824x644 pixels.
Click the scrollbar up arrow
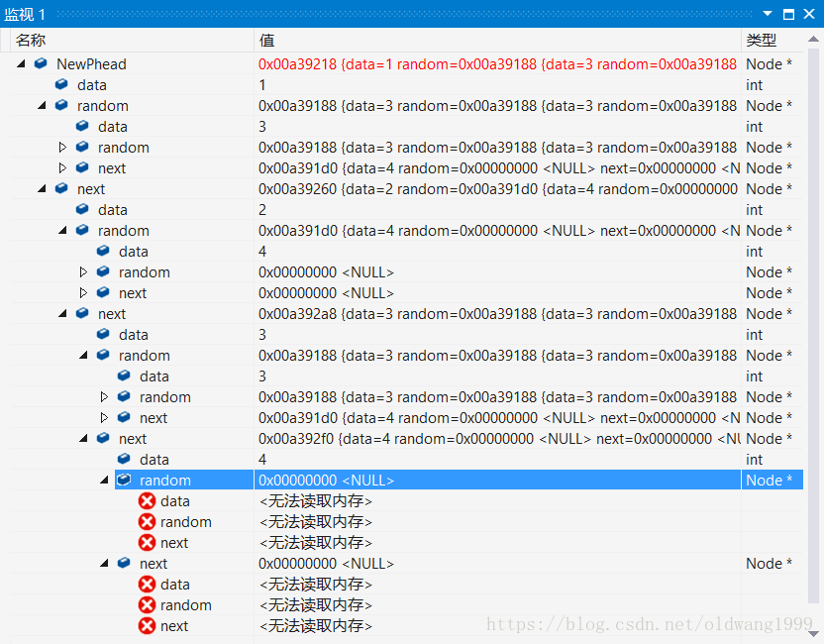coord(813,39)
